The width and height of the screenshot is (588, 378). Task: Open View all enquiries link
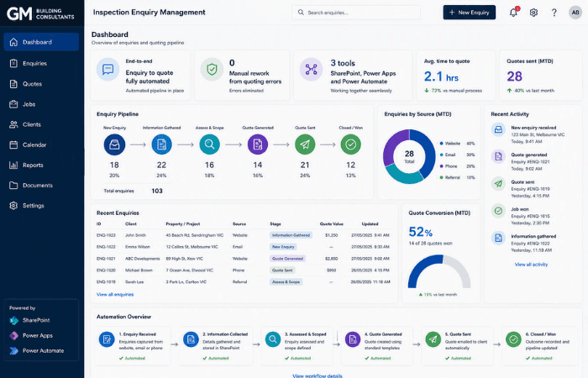click(x=115, y=294)
